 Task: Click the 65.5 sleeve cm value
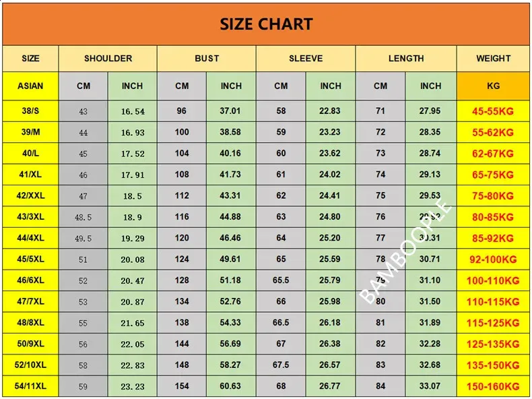(x=281, y=280)
